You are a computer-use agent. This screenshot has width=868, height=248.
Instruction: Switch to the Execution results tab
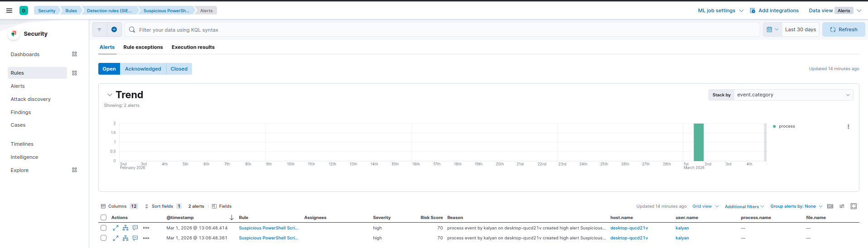click(193, 47)
